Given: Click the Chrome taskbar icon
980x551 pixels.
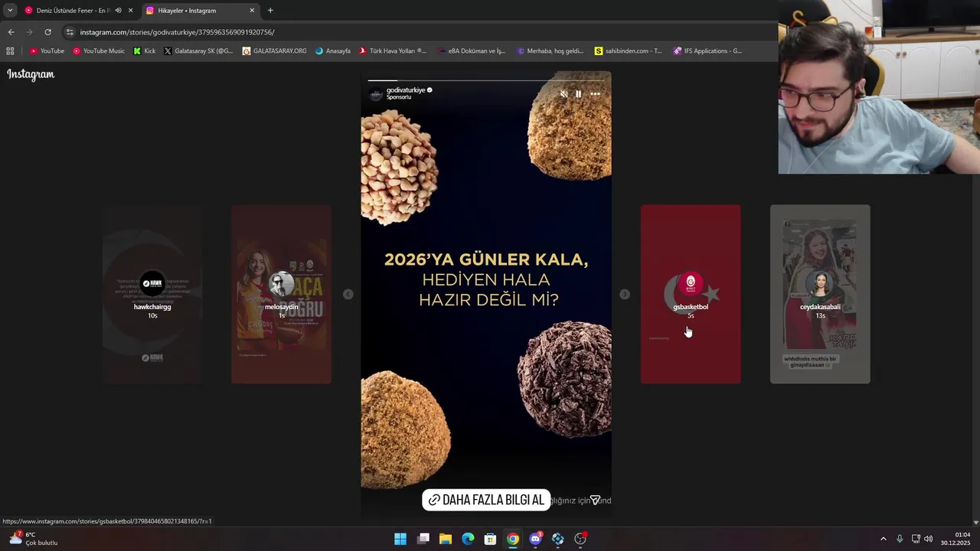Looking at the screenshot, I should 513,539.
